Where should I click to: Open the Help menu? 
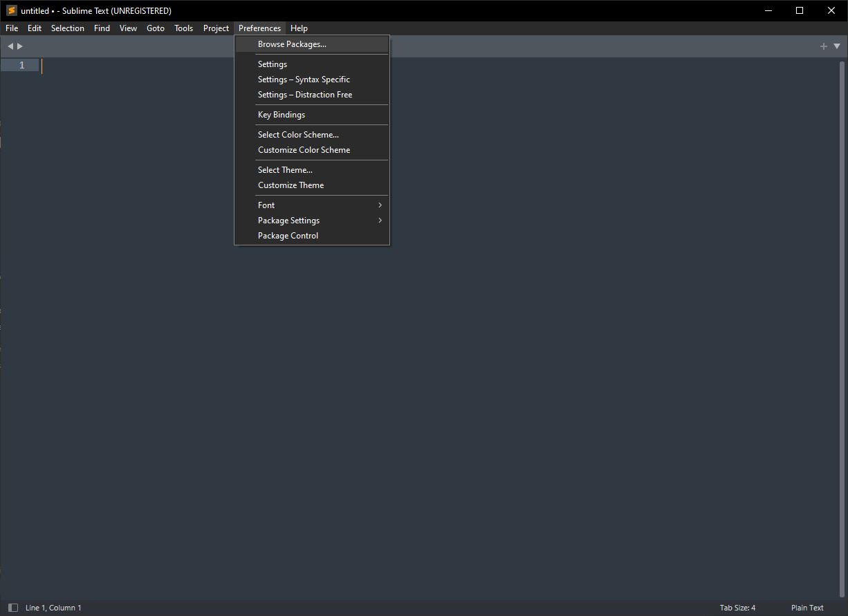click(299, 28)
